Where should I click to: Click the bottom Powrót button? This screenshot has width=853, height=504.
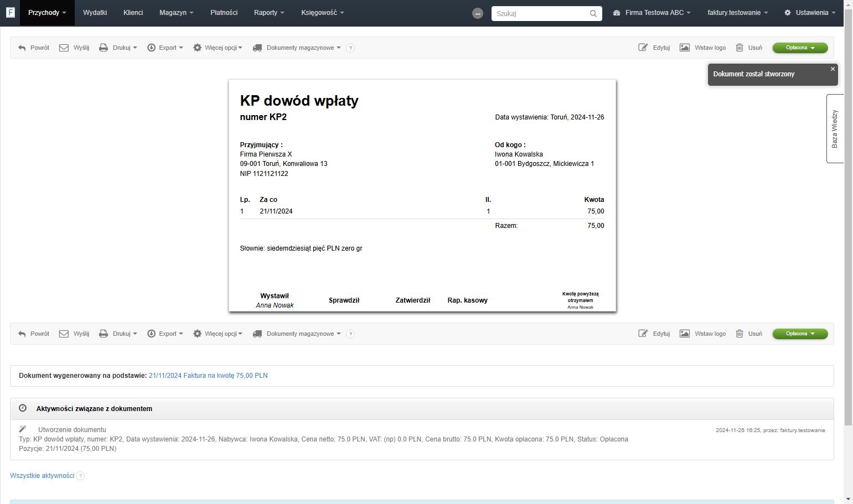[x=34, y=334]
